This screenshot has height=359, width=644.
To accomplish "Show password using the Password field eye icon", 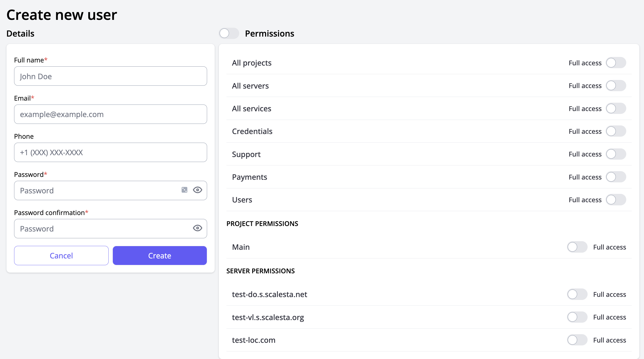I will pos(197,190).
